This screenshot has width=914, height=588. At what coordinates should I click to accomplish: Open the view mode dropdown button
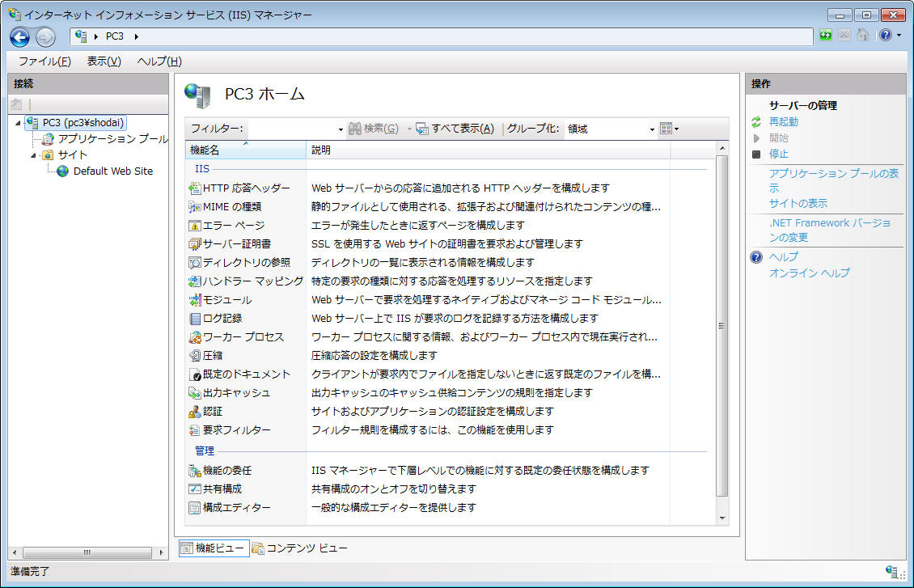pos(669,129)
